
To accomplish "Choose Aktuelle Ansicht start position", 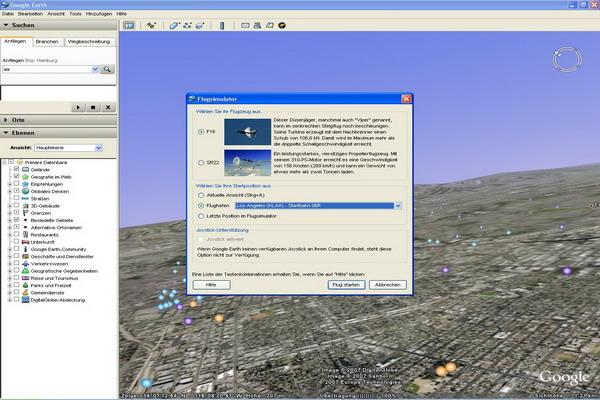I will pyautogui.click(x=201, y=195).
